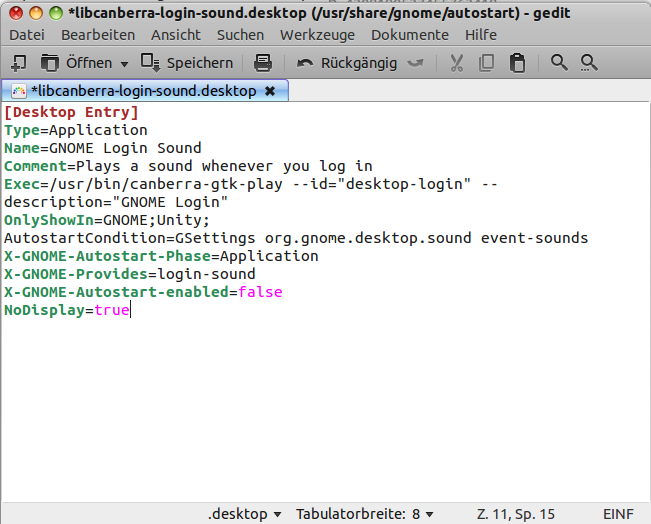The height and width of the screenshot is (524, 651).
Task: Click the Type=Application line
Action: [76, 130]
